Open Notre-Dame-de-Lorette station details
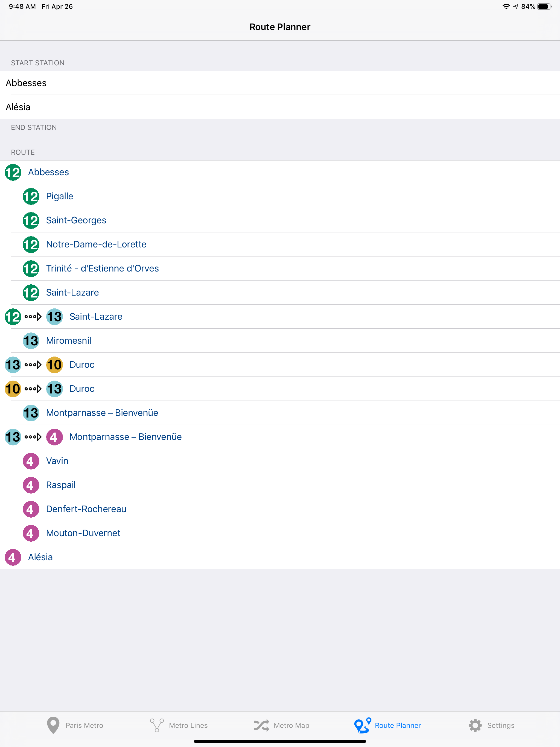 point(280,244)
